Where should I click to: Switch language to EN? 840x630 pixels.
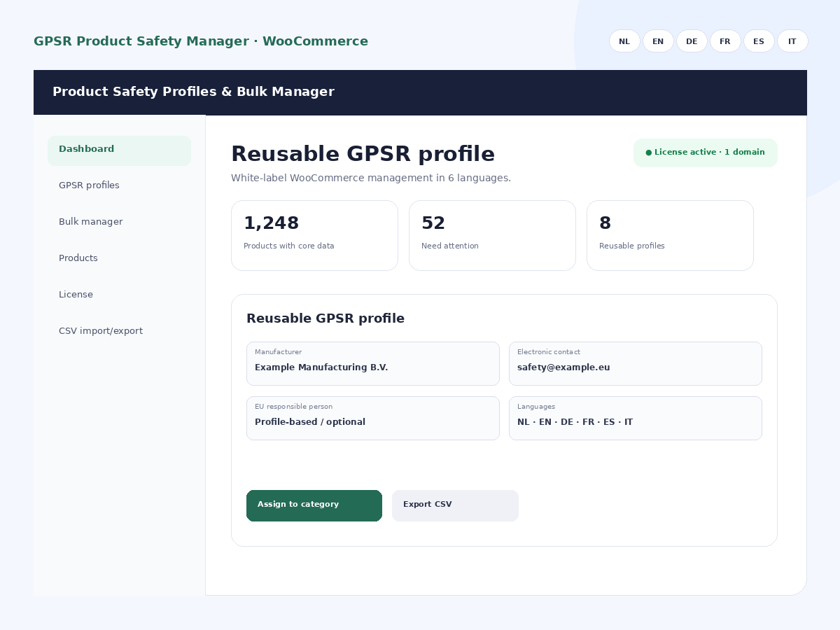click(658, 41)
